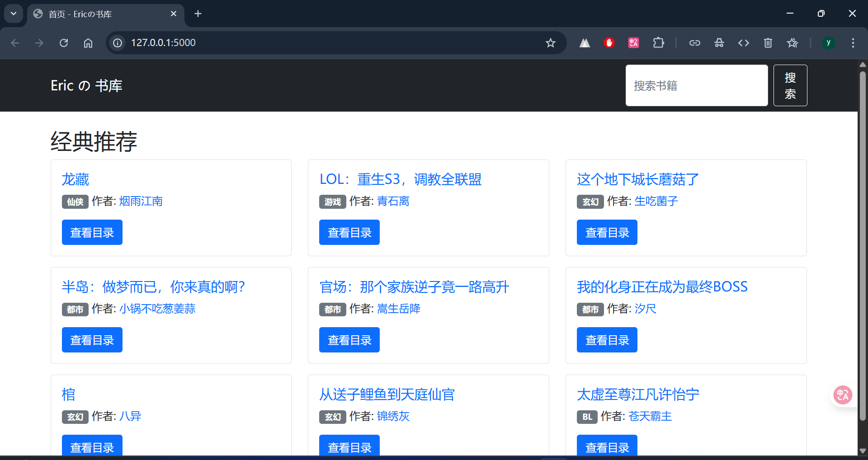
Task: Open the Chrome three-dot menu
Action: tap(853, 43)
